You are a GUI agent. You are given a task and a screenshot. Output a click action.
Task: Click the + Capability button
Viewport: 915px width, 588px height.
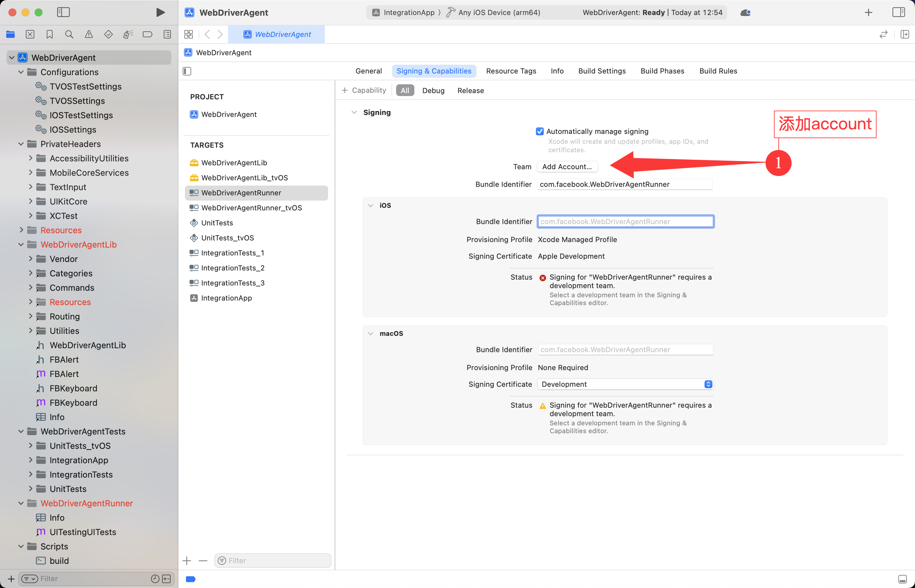click(x=364, y=90)
